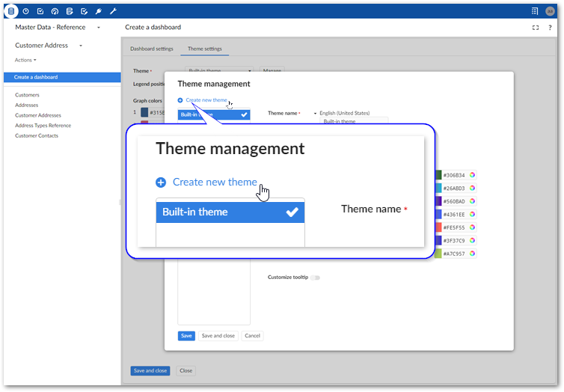Expand the Customer Address dropdown arrow
The width and height of the screenshot is (564, 392).
tap(80, 46)
